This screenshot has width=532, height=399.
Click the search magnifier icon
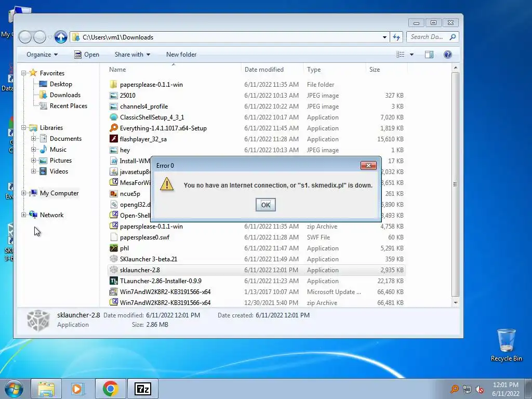coord(453,37)
